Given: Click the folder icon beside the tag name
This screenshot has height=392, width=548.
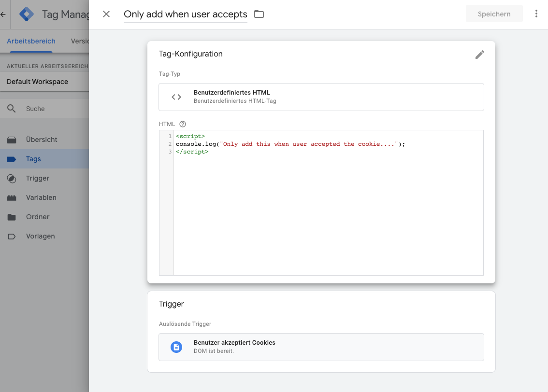Looking at the screenshot, I should pyautogui.click(x=259, y=14).
